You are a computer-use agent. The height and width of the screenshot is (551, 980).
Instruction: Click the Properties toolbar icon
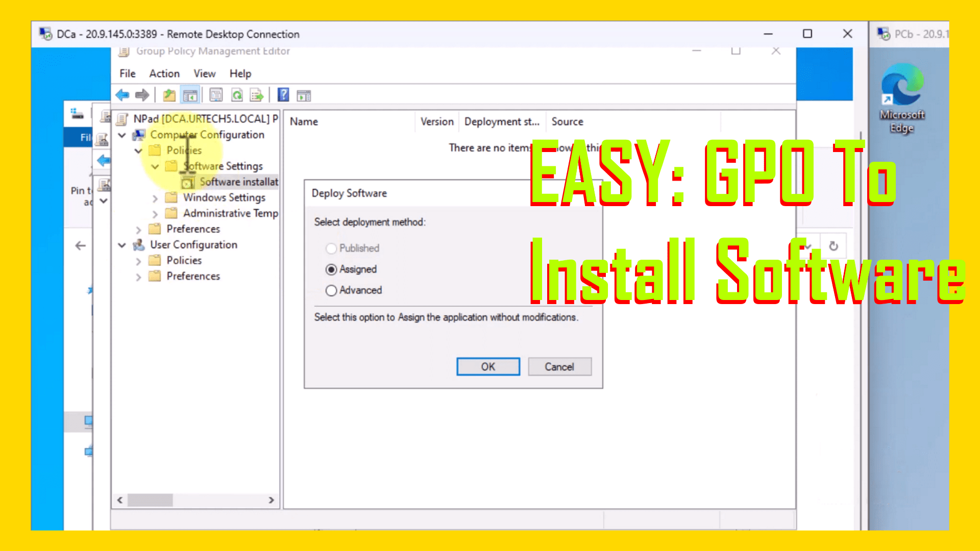coord(216,95)
